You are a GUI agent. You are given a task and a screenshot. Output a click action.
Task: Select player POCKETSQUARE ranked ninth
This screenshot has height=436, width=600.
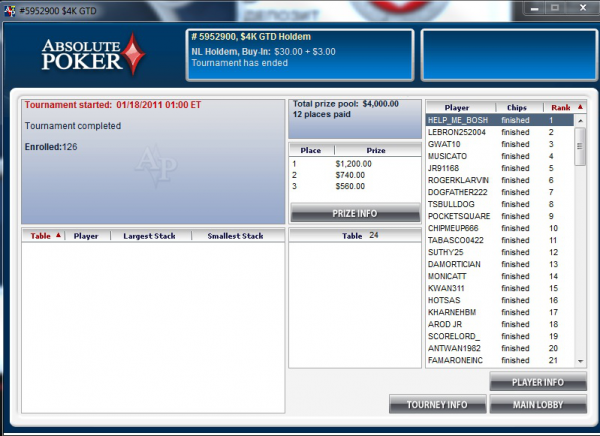coord(458,216)
